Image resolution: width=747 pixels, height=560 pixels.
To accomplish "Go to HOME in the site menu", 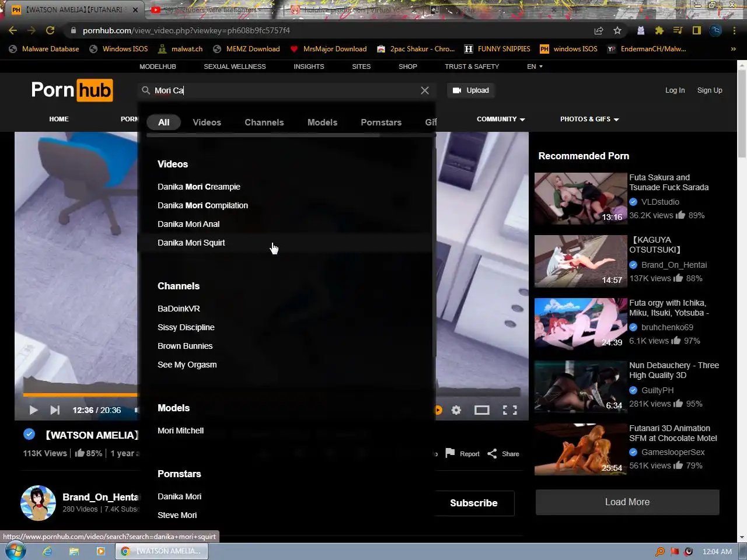I will point(59,119).
